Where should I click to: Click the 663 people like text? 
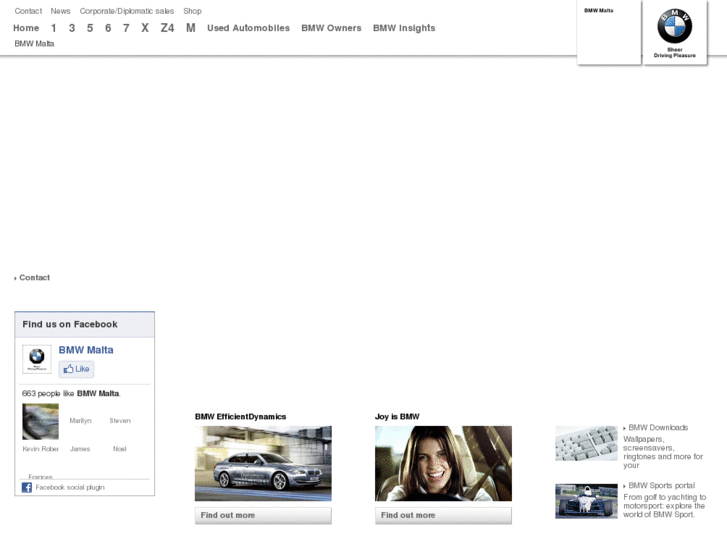tap(71, 393)
